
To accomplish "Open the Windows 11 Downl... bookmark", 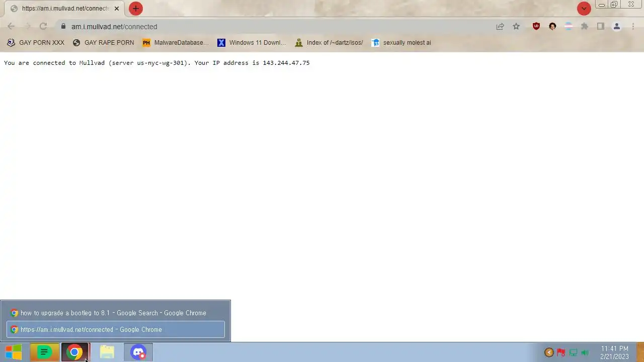I will 252,43.
